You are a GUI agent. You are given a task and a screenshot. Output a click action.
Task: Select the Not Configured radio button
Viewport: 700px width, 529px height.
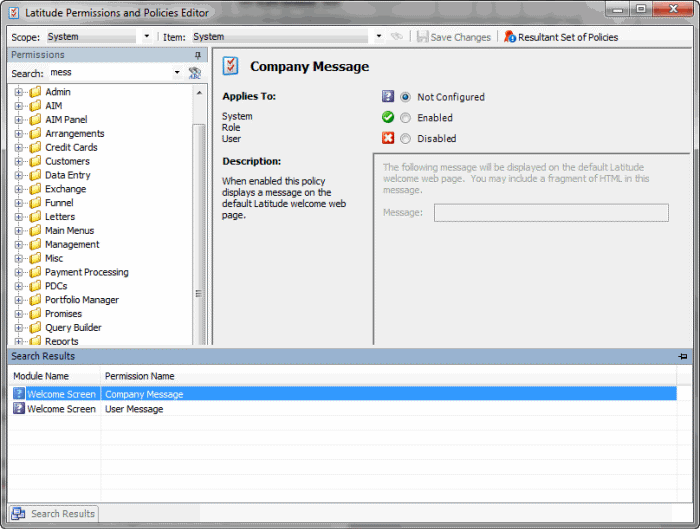coord(405,97)
